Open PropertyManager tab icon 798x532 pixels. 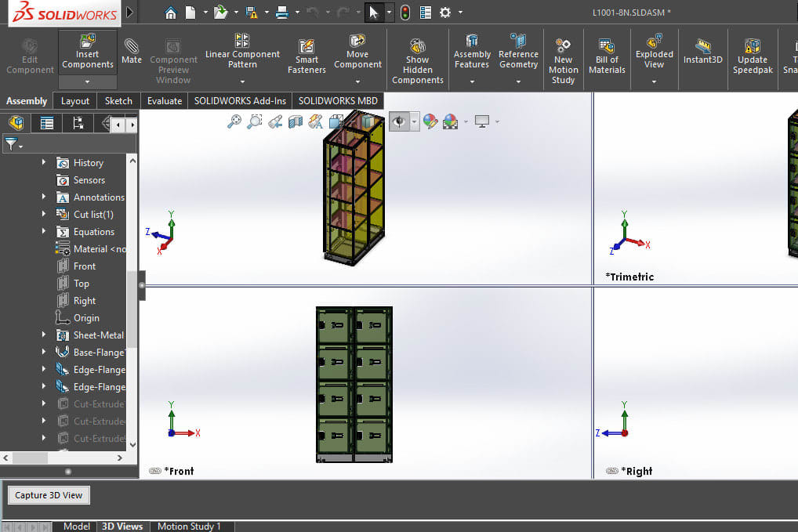(x=47, y=123)
